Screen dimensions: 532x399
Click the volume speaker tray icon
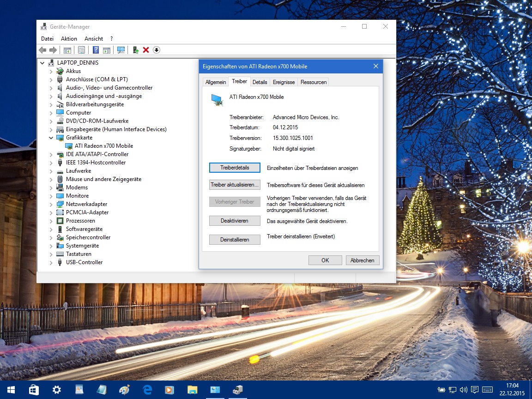tap(464, 390)
